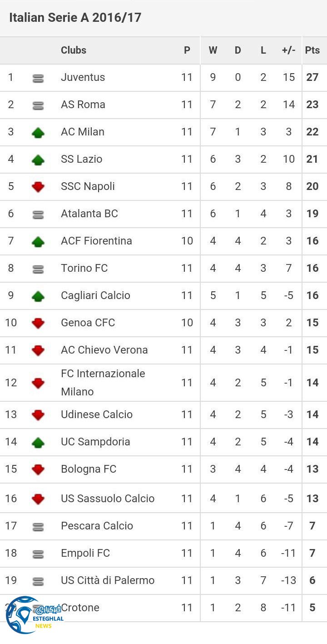Click the unchanged icon beside Pescara Calcio
Screen dimensions: 327x644
(38, 527)
